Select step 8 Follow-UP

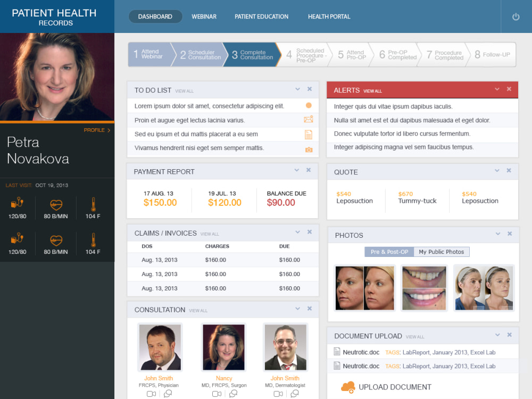click(x=492, y=54)
